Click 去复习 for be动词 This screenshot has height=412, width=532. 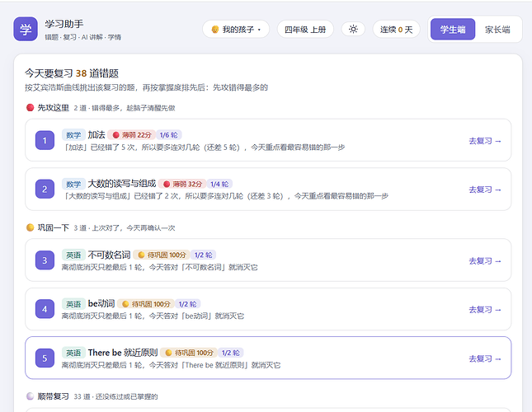coord(485,310)
